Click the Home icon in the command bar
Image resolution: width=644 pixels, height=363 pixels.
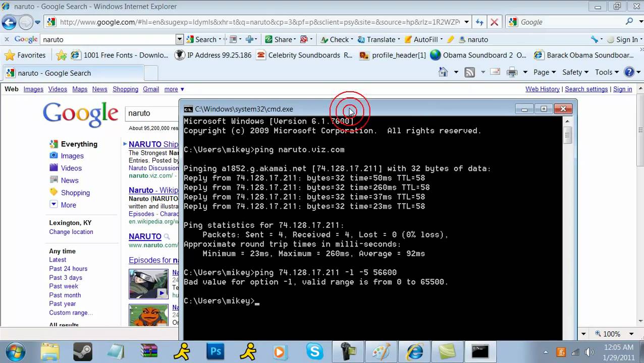(x=443, y=73)
